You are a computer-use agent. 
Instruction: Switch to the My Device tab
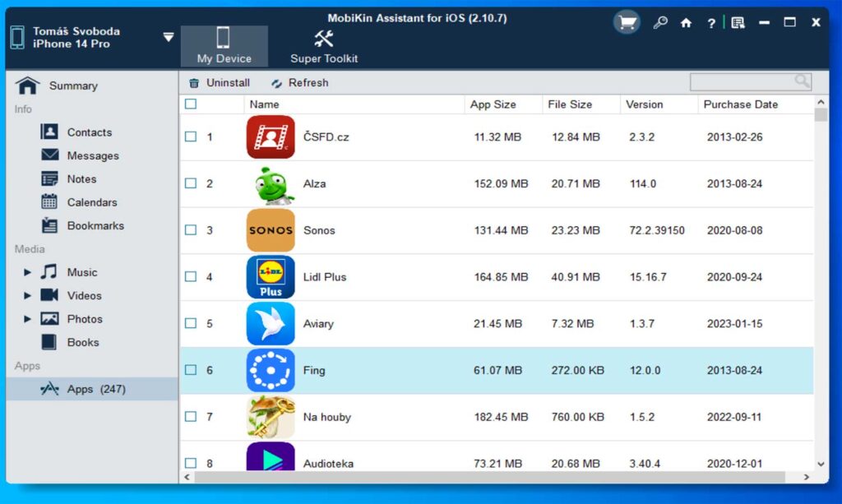coord(224,47)
